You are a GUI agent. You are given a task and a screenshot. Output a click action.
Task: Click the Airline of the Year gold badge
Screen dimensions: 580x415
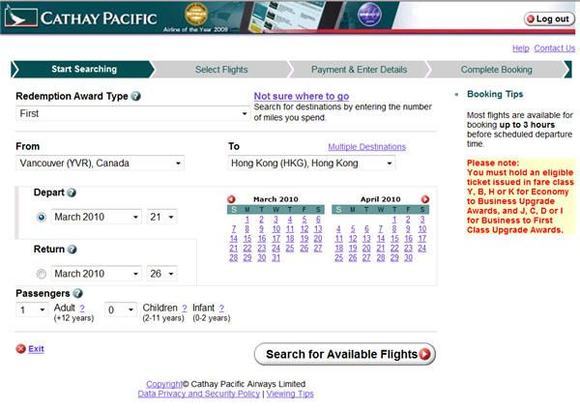196,14
